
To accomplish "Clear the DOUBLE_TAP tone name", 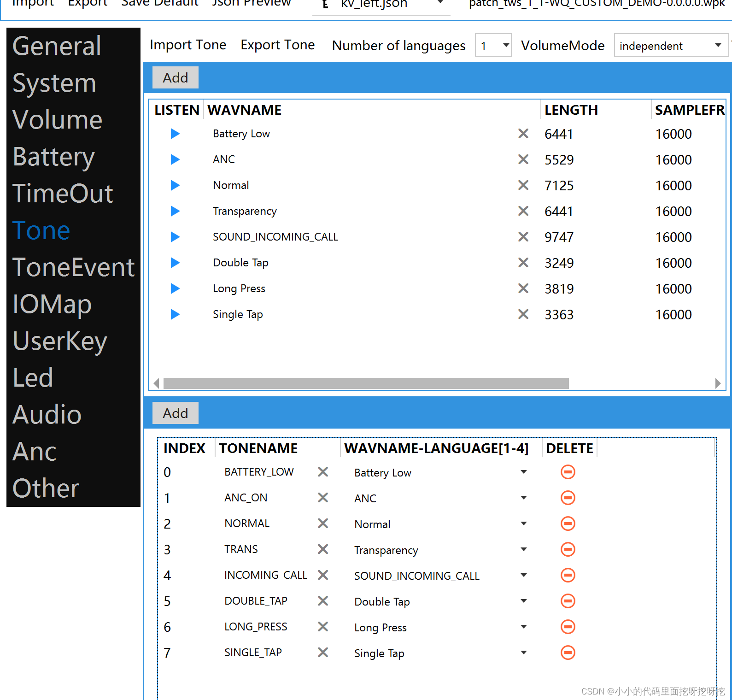I will click(x=323, y=601).
